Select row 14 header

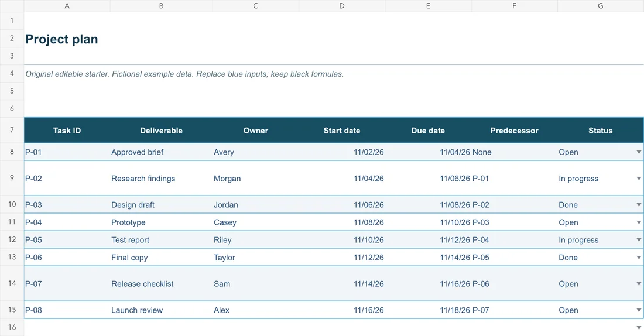(12, 283)
